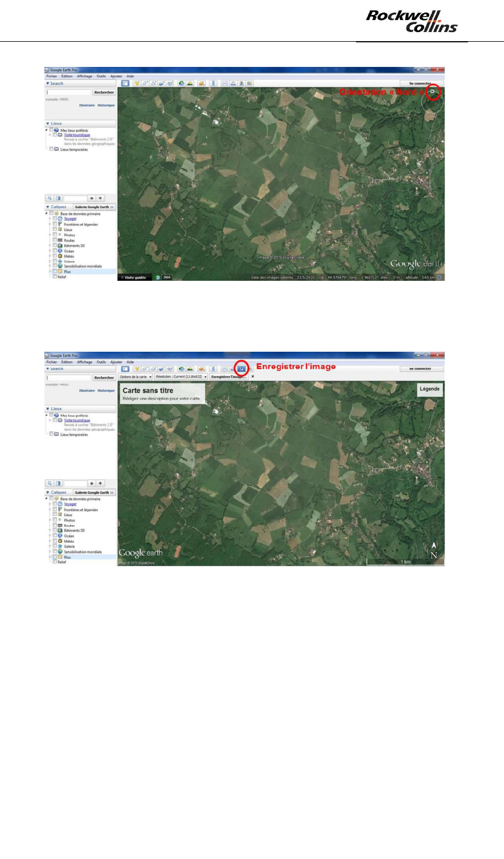Collapse the Lieux panel in the first screenshot

tap(47, 124)
